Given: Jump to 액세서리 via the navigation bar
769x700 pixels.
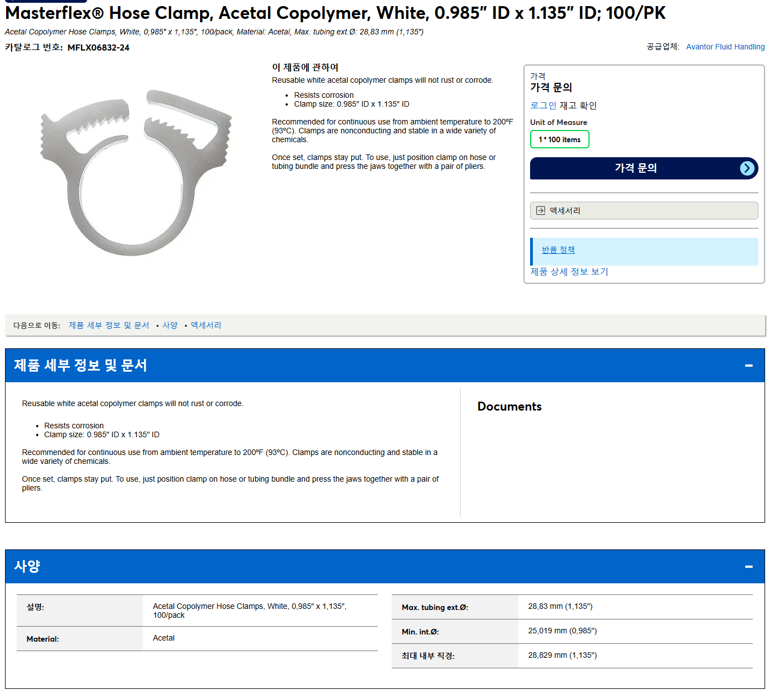Looking at the screenshot, I should pos(206,326).
